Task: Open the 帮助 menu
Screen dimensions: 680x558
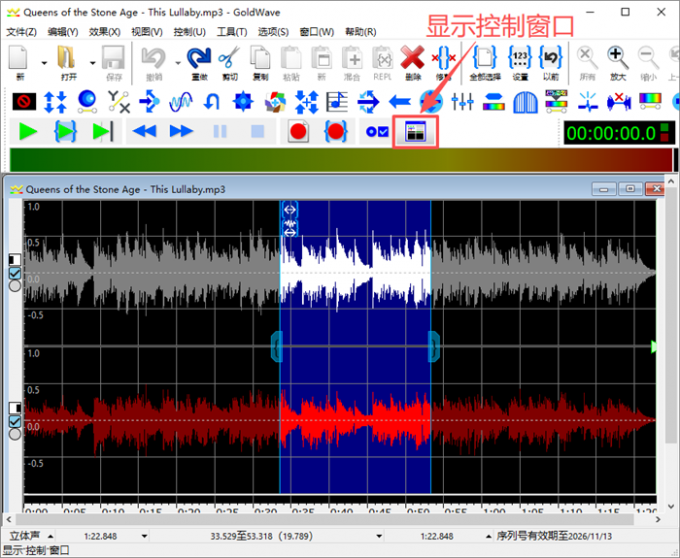Action: coord(360,32)
